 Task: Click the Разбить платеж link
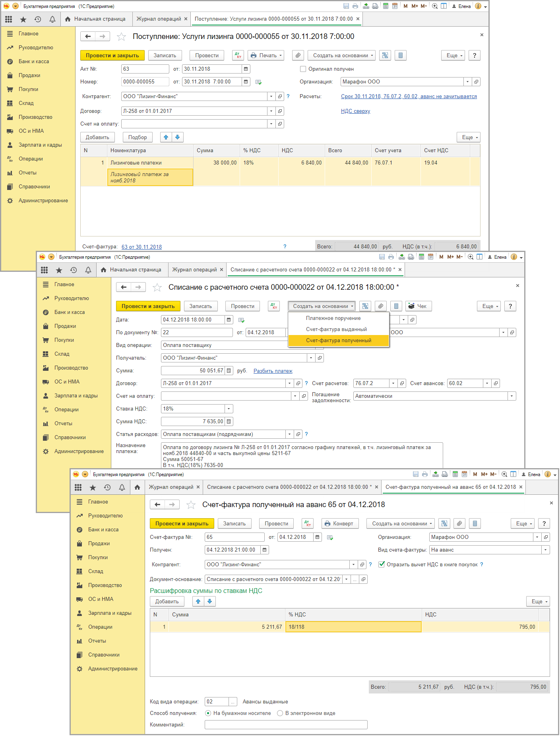(273, 371)
